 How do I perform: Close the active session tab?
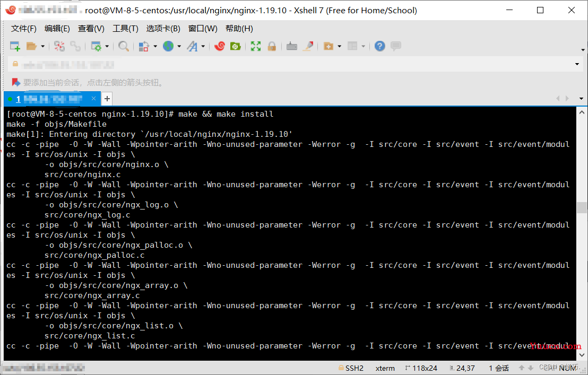pos(94,99)
